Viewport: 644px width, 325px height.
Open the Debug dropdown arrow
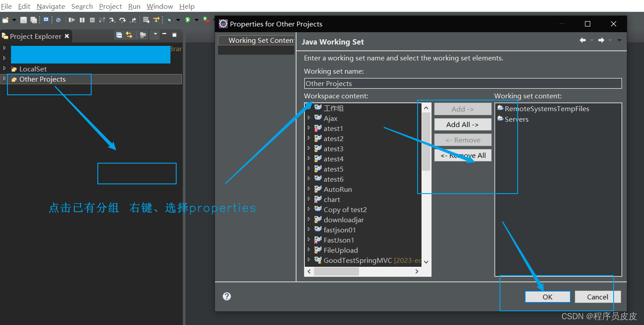pyautogui.click(x=178, y=20)
